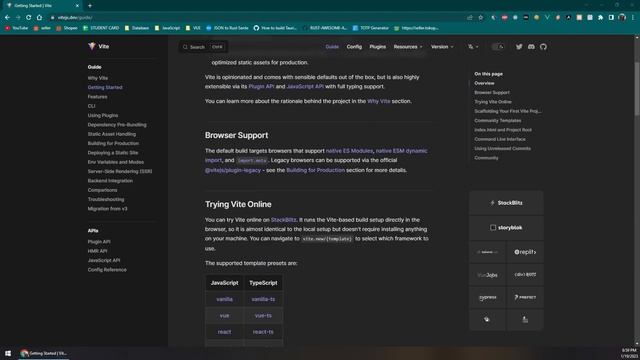This screenshot has height=360, width=640.
Task: Close the Getting Started tab
Action: click(77, 6)
